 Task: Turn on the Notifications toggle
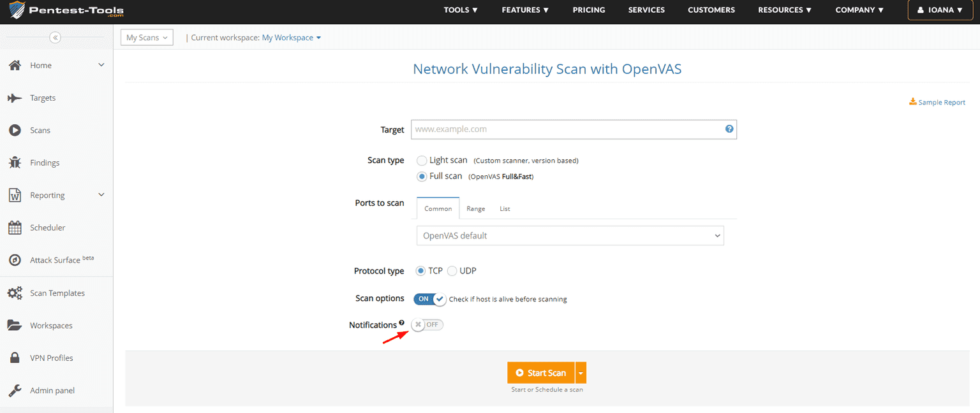coord(427,325)
